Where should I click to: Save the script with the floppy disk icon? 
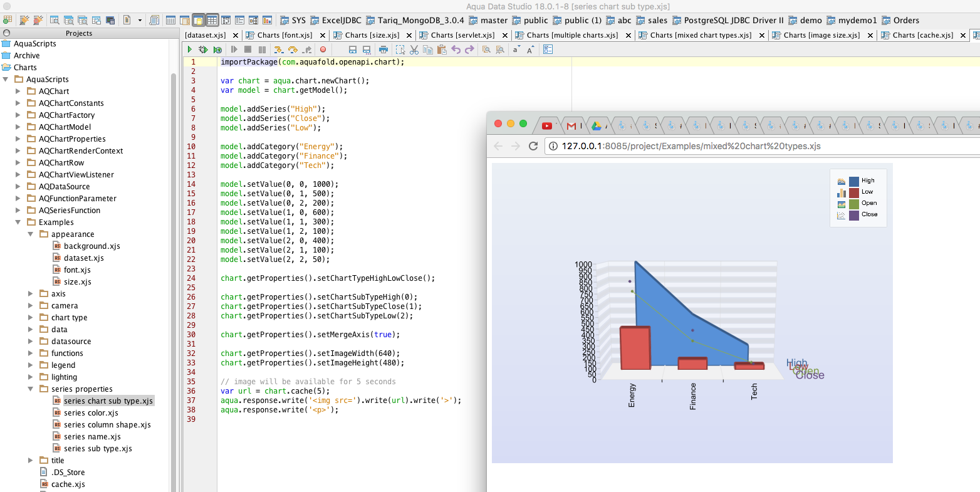click(x=352, y=50)
